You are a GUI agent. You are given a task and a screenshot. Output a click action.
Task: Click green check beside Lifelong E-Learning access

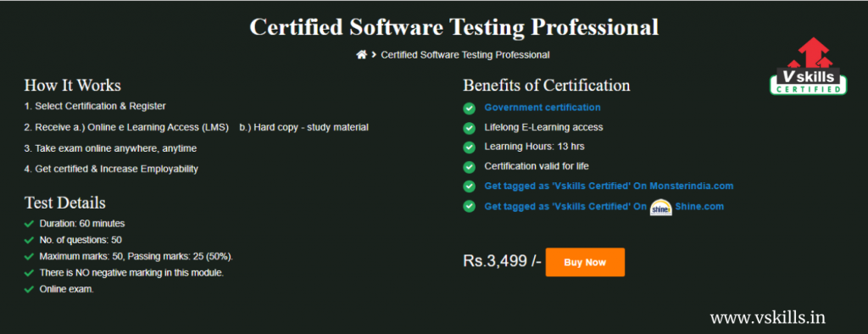pyautogui.click(x=469, y=128)
